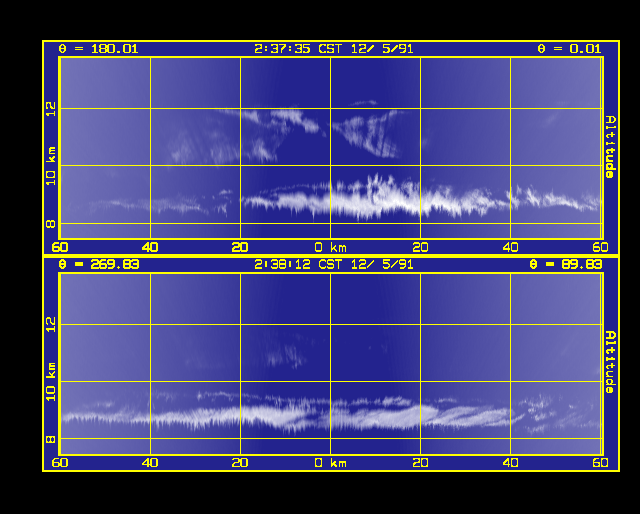Click the θ = 180.01 angle label
The image size is (640, 514).
tap(98, 49)
